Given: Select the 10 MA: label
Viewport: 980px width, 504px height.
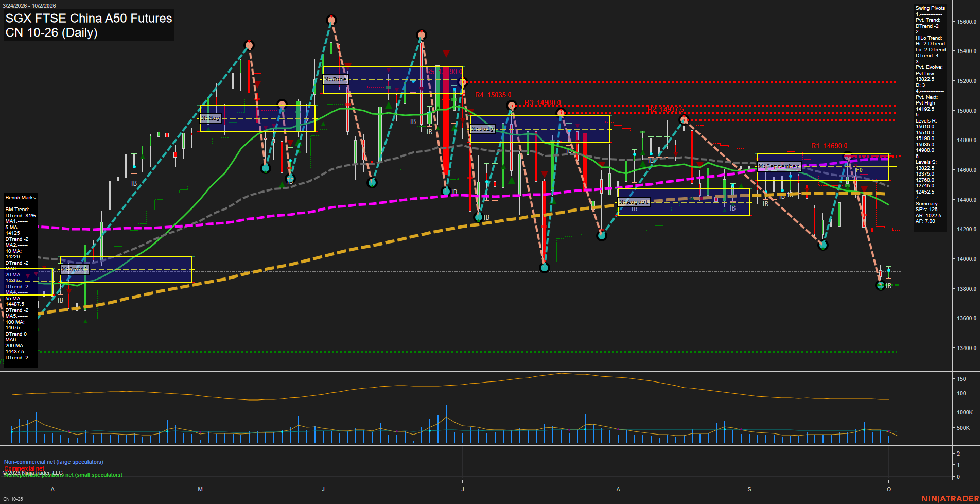Looking at the screenshot, I should pos(13,251).
